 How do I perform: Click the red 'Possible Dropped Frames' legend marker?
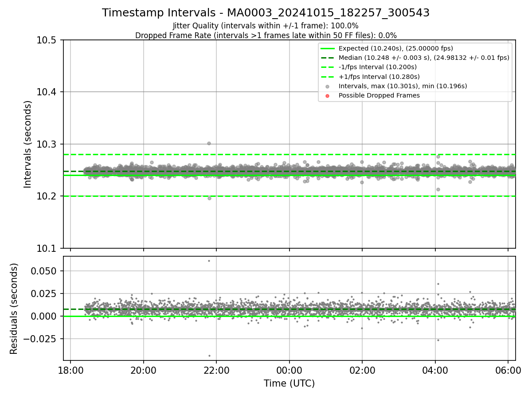coord(327,96)
